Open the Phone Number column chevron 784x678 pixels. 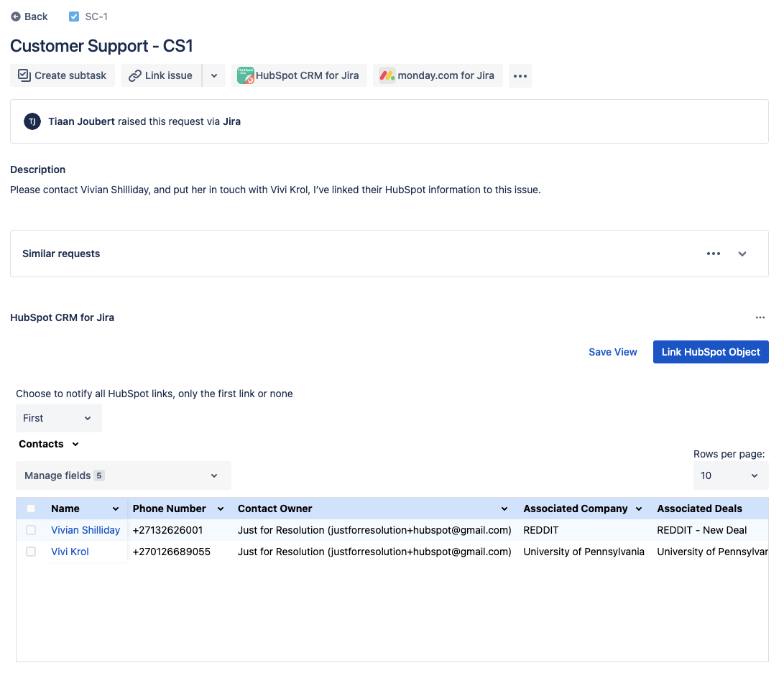221,509
